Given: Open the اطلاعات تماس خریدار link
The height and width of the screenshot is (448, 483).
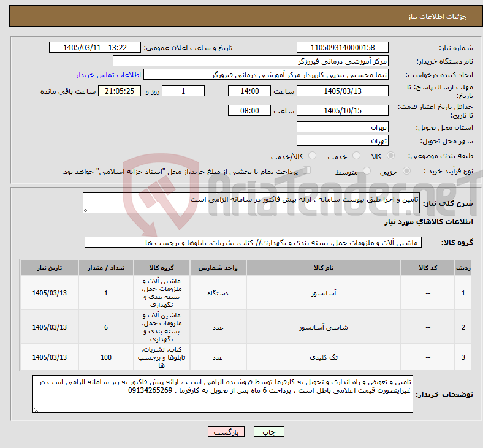Looking at the screenshot, I should coord(108,75).
